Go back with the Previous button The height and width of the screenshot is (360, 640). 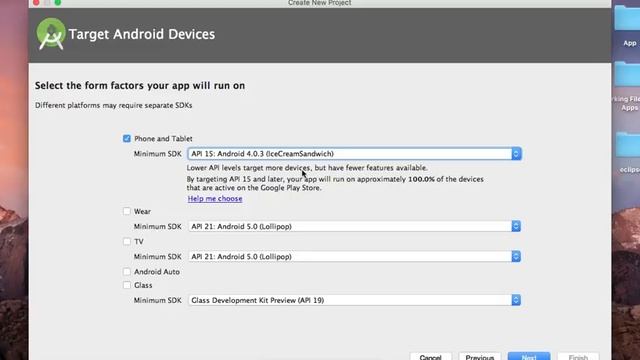[x=480, y=356]
